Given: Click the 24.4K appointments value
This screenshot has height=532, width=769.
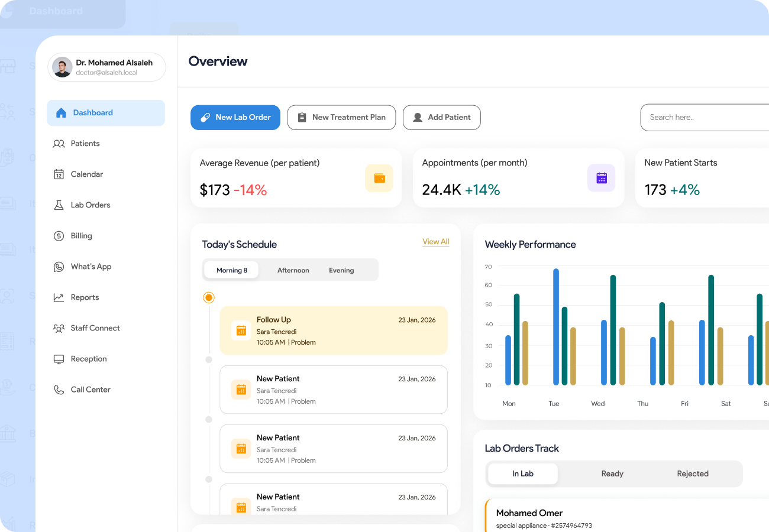Looking at the screenshot, I should click(x=441, y=190).
